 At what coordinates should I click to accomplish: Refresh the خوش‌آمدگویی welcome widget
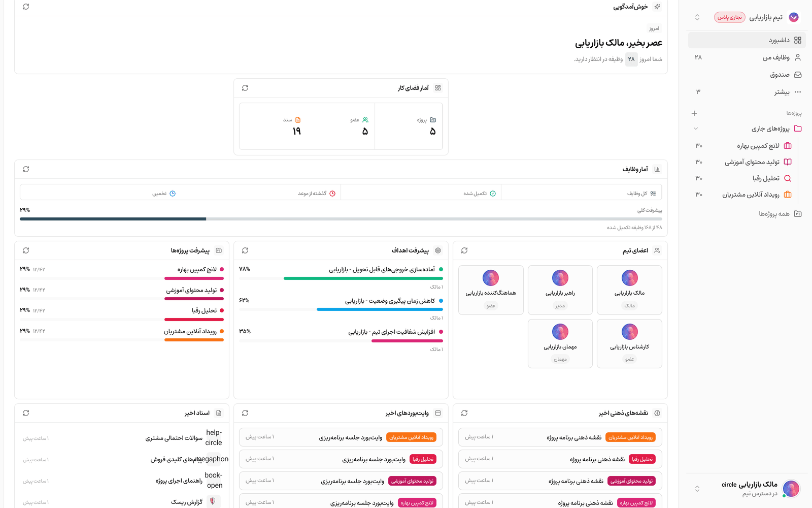26,7
